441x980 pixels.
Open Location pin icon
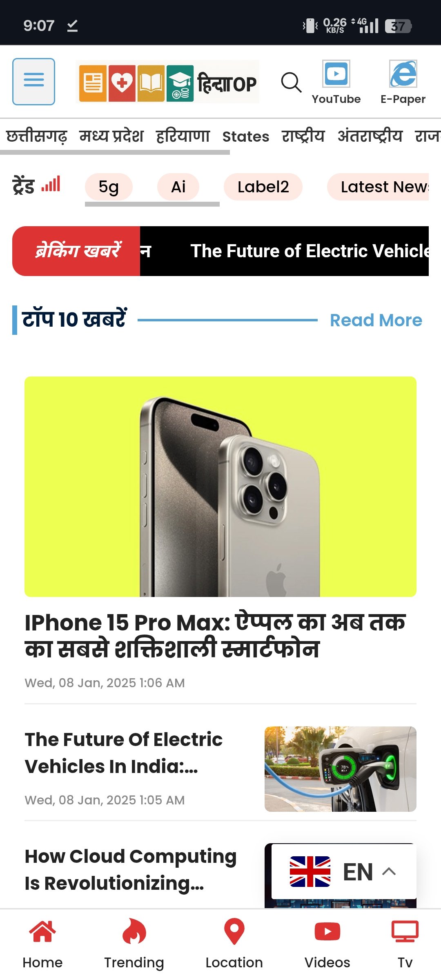[234, 931]
